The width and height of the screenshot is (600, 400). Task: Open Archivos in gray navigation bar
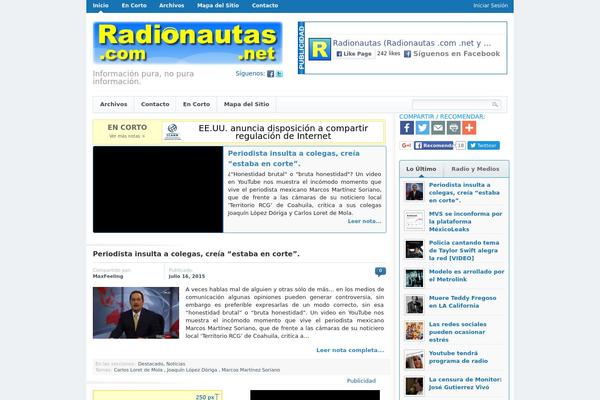114,104
